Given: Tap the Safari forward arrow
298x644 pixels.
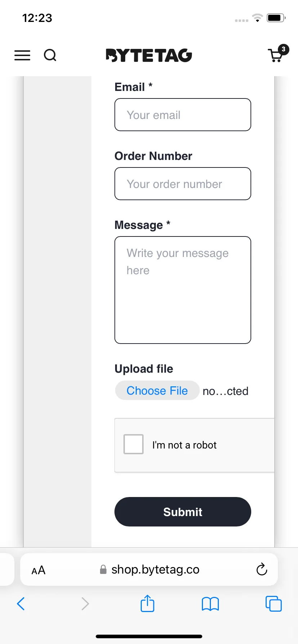Looking at the screenshot, I should pyautogui.click(x=85, y=604).
